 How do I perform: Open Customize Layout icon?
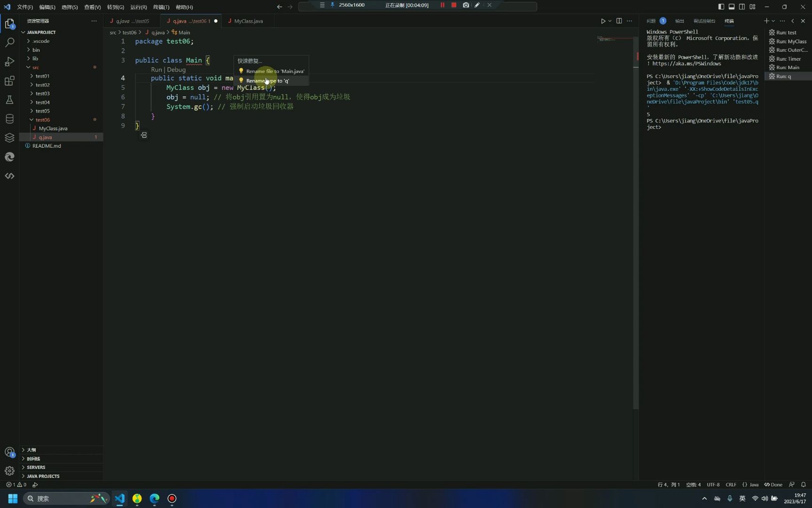pos(752,7)
